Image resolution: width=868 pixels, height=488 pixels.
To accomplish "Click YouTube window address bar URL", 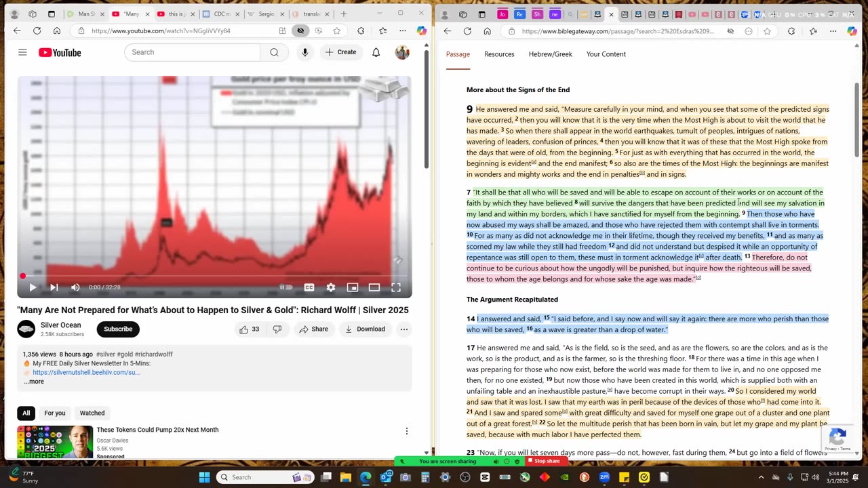I will tap(161, 30).
